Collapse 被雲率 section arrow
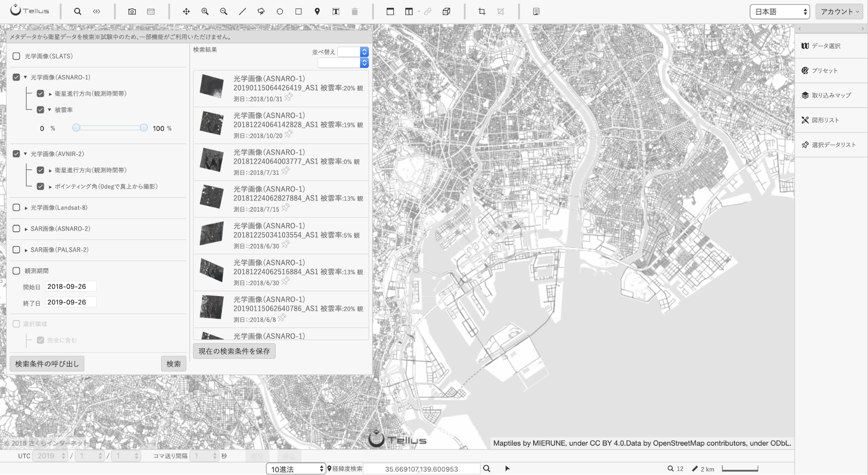 [50, 110]
